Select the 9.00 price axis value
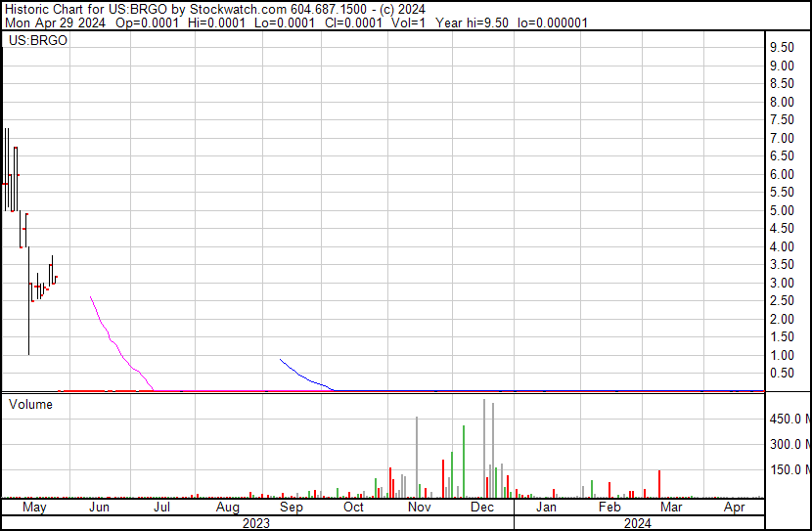Viewport: 812px width, 531px height. [x=782, y=66]
